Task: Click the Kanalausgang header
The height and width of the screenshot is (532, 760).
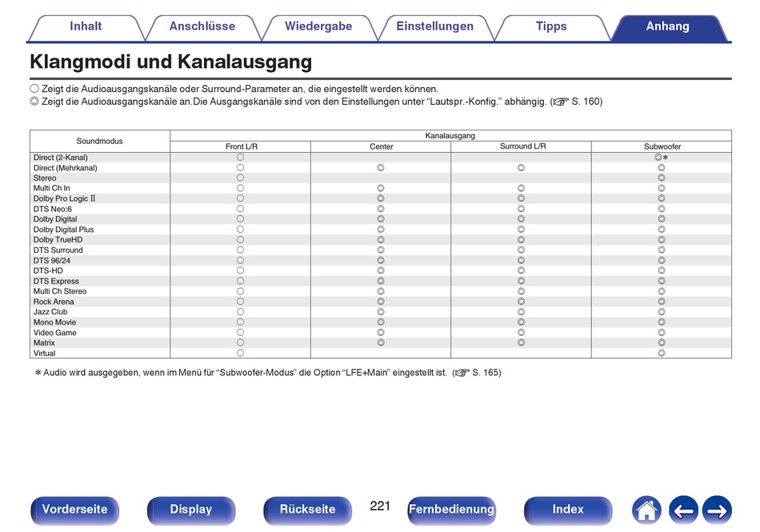Action: click(450, 136)
